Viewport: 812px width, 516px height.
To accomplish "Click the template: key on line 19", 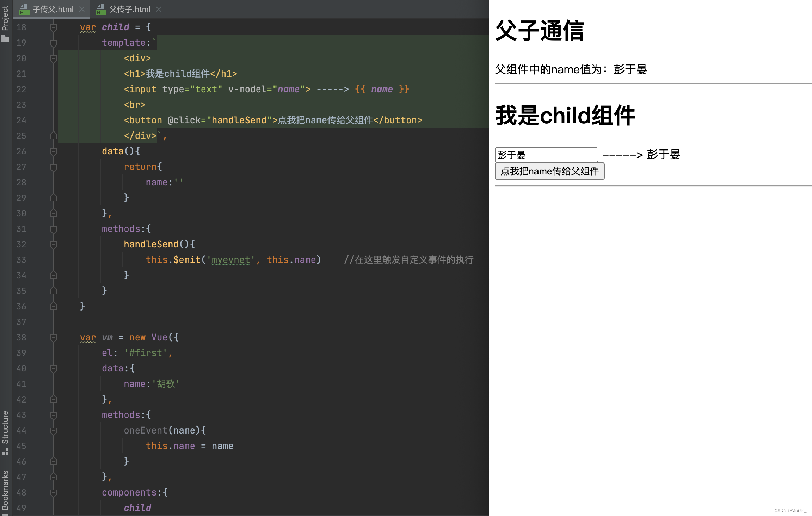I will tap(127, 43).
